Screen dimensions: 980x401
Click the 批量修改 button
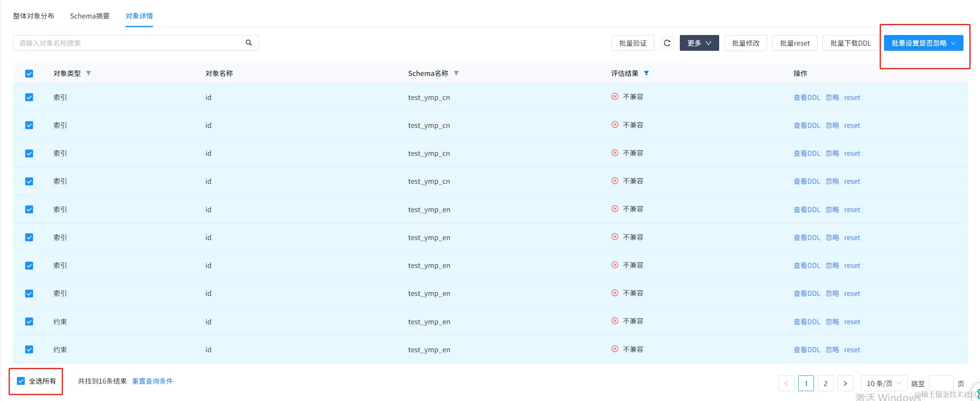click(746, 43)
